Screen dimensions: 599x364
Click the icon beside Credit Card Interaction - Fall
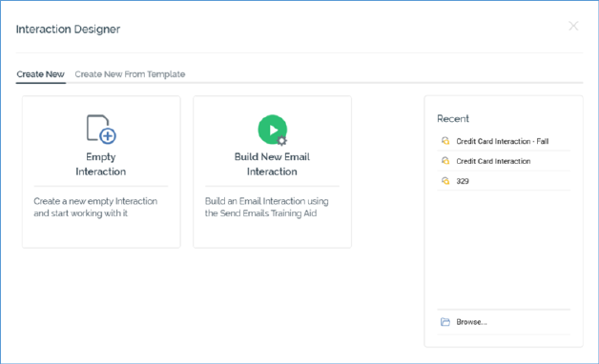point(445,141)
